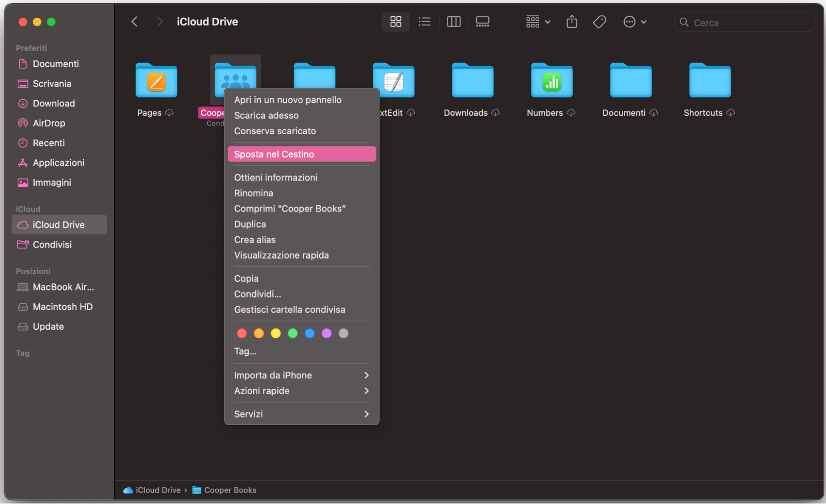Click the tag toolbar icon
This screenshot has height=504, width=826.
tap(599, 21)
